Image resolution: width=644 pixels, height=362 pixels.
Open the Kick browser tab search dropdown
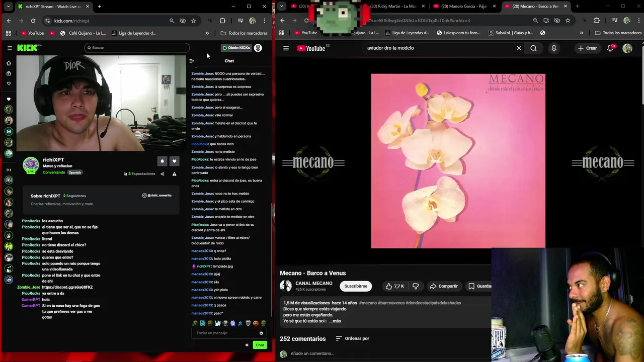pyautogui.click(x=8, y=7)
